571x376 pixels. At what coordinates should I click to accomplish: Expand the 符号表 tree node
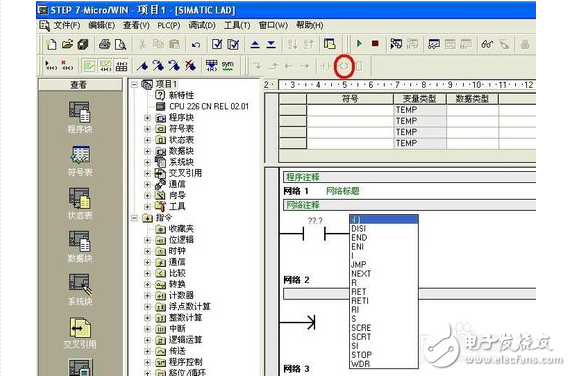point(147,129)
